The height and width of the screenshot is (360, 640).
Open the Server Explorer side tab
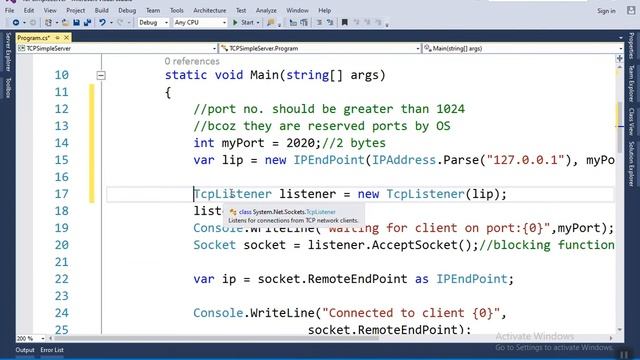8,52
